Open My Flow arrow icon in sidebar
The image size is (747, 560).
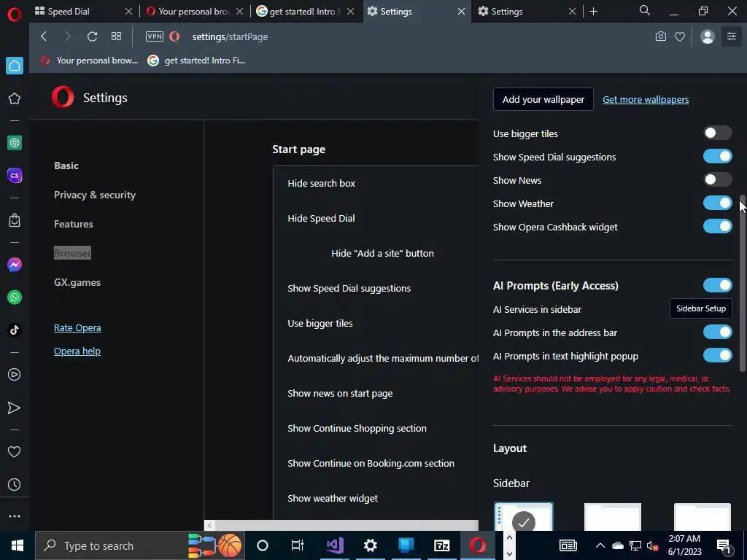(x=15, y=408)
